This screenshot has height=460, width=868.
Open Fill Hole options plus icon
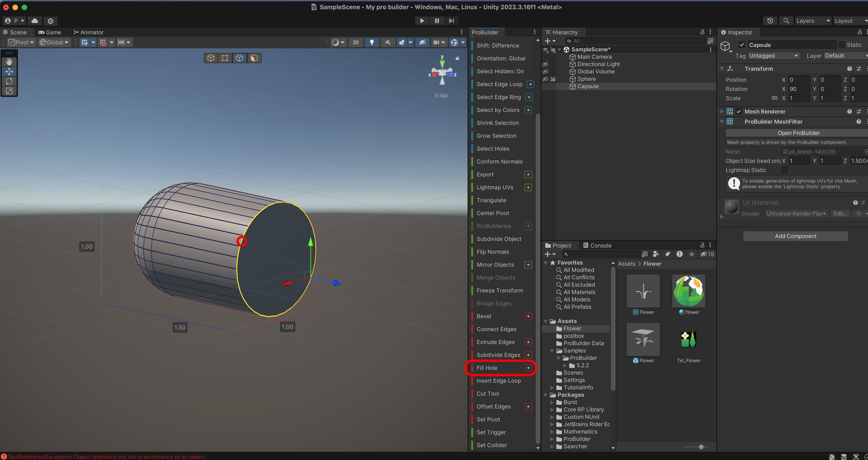click(528, 368)
